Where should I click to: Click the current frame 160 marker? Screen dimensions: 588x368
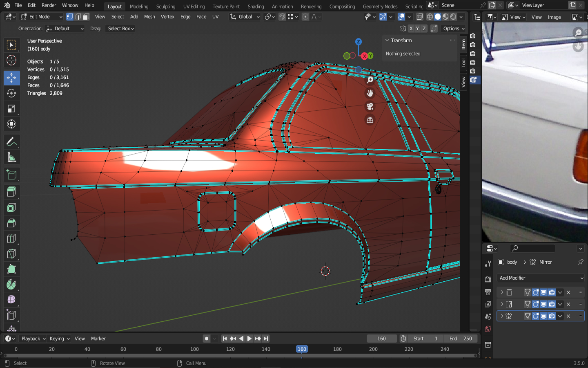[302, 349]
